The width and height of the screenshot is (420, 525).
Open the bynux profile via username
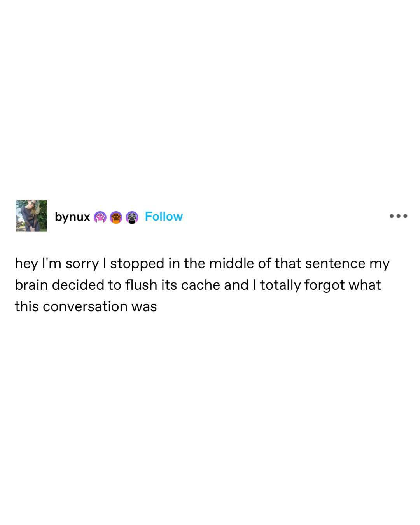pyautogui.click(x=72, y=217)
